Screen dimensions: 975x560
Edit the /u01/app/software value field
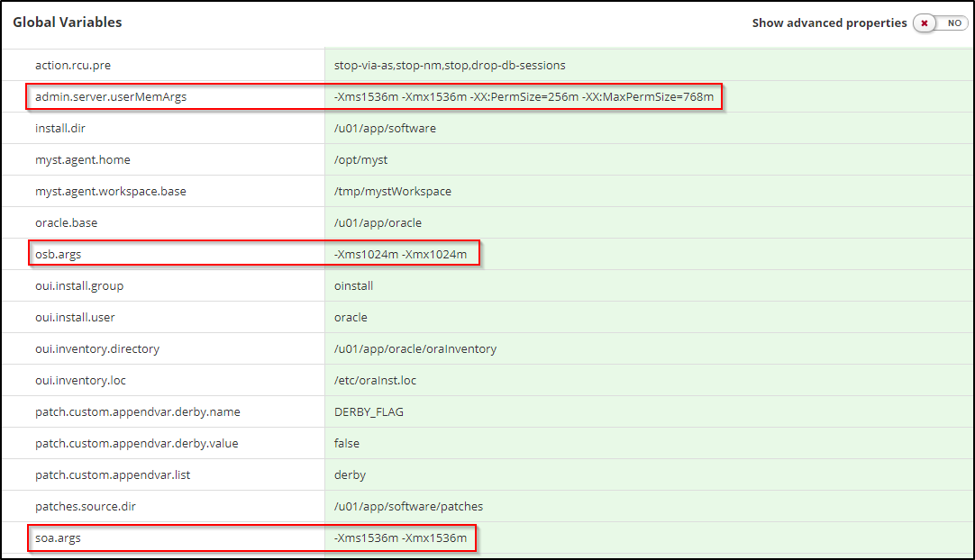tap(385, 128)
